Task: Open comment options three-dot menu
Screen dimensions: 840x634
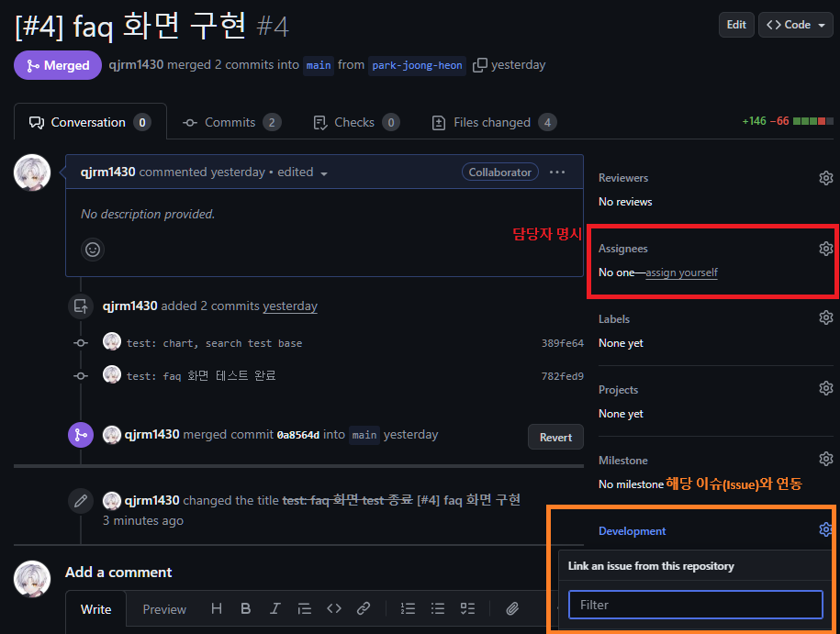Action: (x=557, y=172)
